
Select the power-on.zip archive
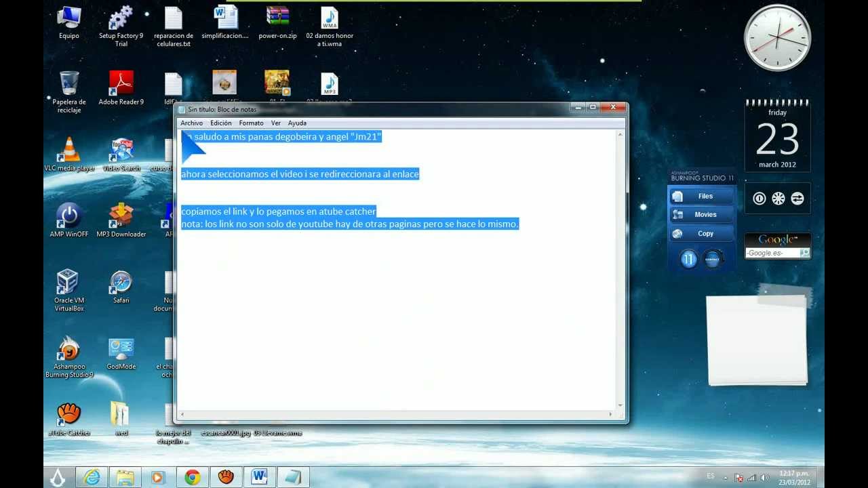(277, 23)
